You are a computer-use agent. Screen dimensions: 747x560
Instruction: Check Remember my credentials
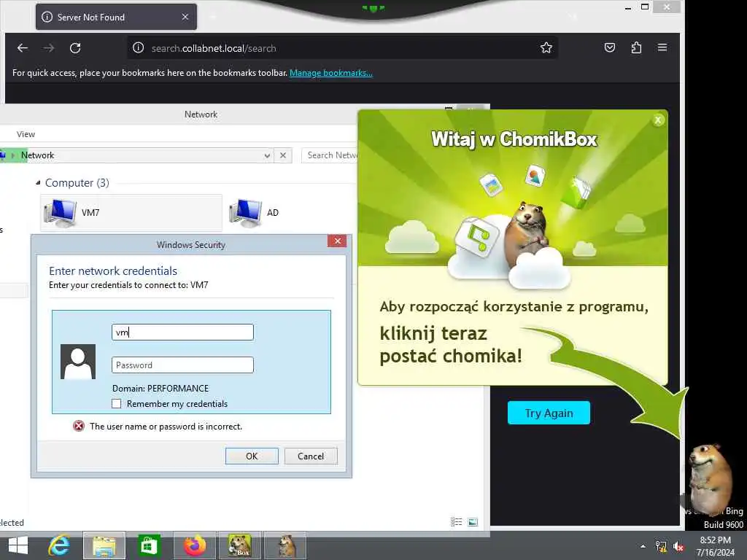(116, 404)
